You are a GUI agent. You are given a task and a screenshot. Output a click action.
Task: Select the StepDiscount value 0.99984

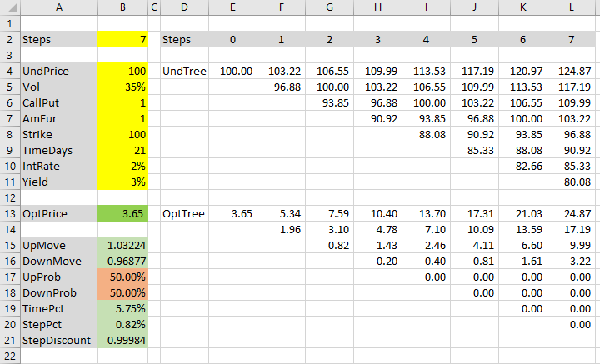(x=122, y=340)
